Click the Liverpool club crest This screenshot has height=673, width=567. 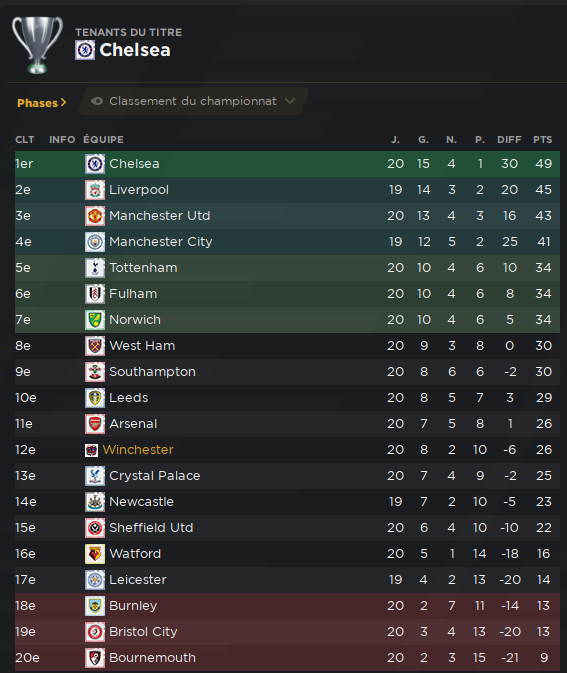pos(95,190)
